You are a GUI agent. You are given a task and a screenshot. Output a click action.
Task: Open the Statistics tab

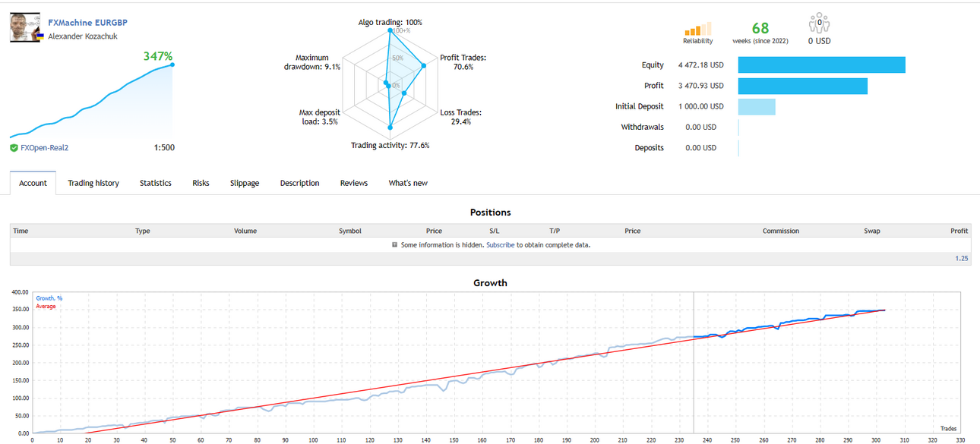point(156,183)
